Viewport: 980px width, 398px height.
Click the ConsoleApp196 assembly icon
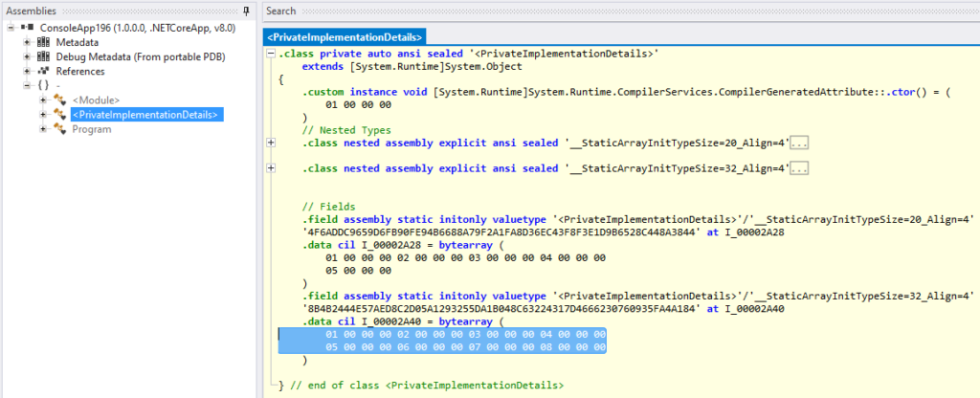click(26, 29)
